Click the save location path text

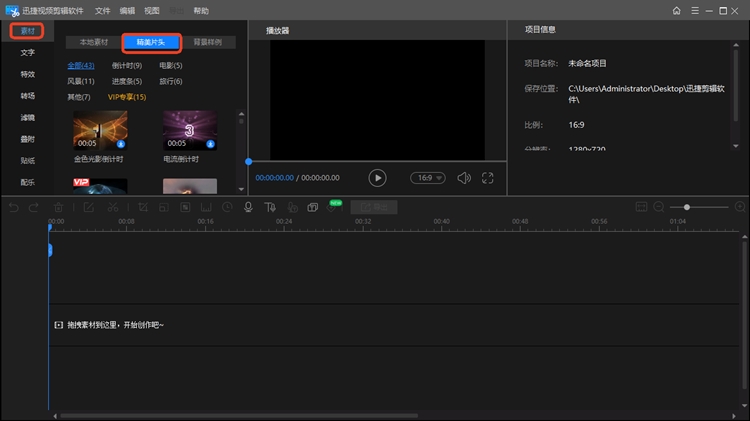click(x=646, y=94)
